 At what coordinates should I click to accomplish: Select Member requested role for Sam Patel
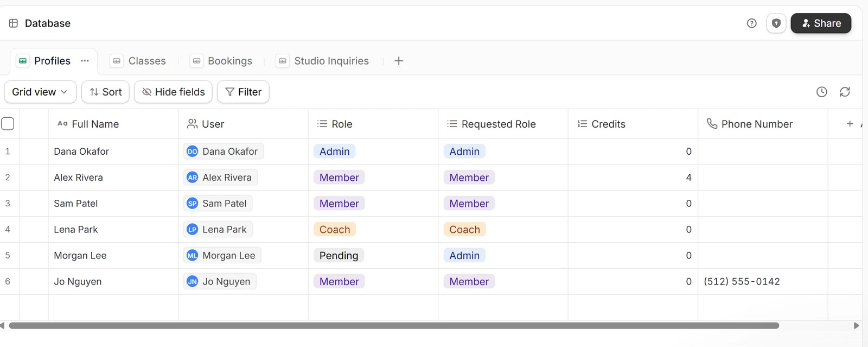pyautogui.click(x=469, y=204)
